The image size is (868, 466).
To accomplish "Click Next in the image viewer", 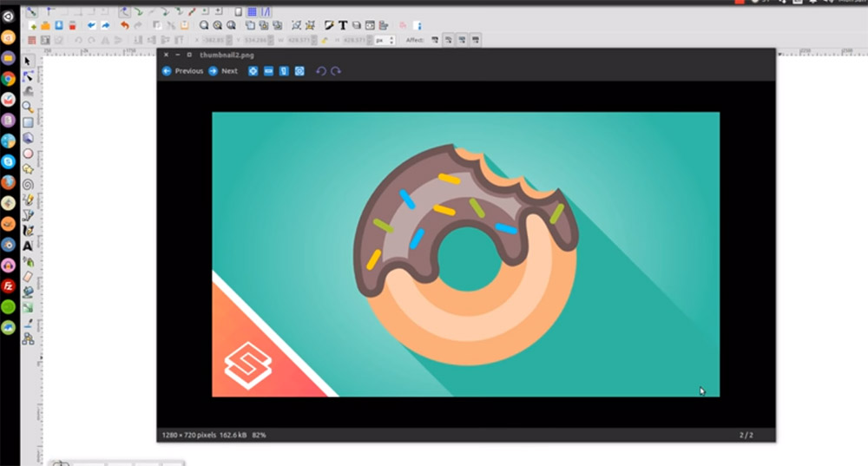I will (223, 71).
